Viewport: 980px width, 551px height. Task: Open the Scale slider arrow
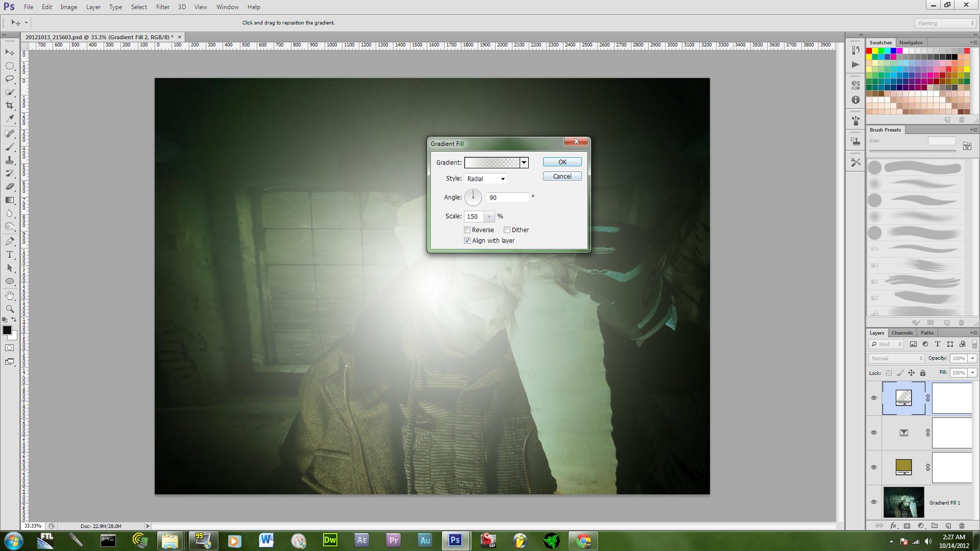coord(489,217)
